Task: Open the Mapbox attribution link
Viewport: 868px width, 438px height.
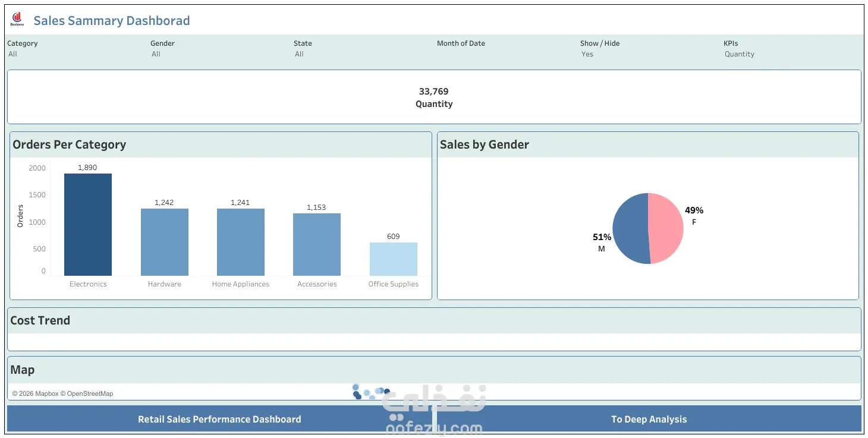Action: click(36, 393)
